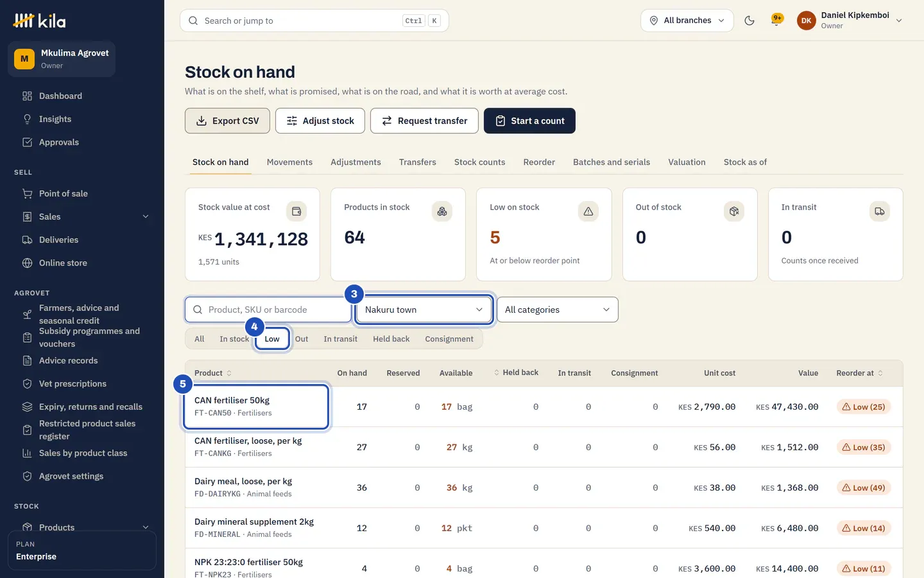Open Insights lightbulb in sidebar
The height and width of the screenshot is (578, 924).
pos(82,119)
